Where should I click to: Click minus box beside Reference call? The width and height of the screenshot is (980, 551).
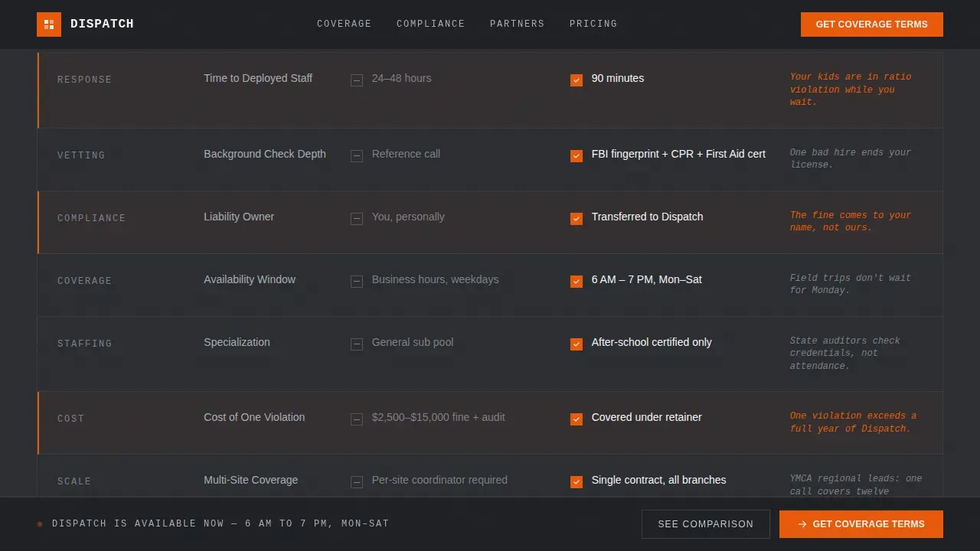point(357,155)
